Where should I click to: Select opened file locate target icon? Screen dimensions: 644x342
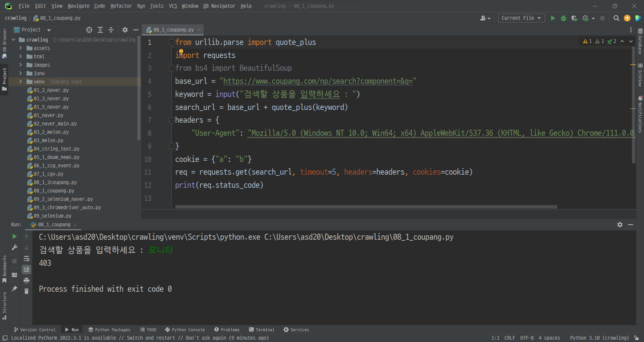click(89, 30)
